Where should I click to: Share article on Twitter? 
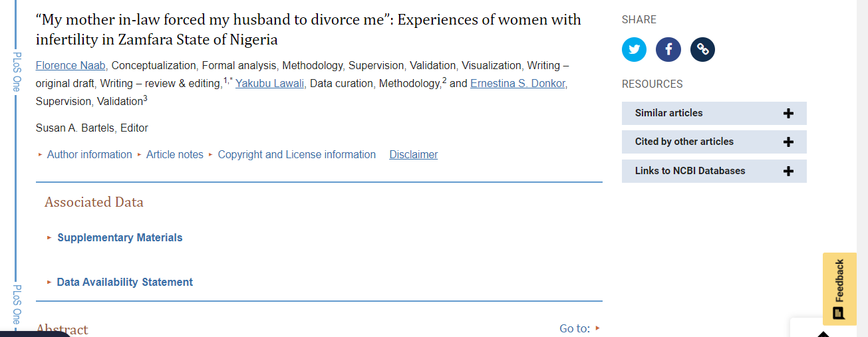[x=634, y=50]
